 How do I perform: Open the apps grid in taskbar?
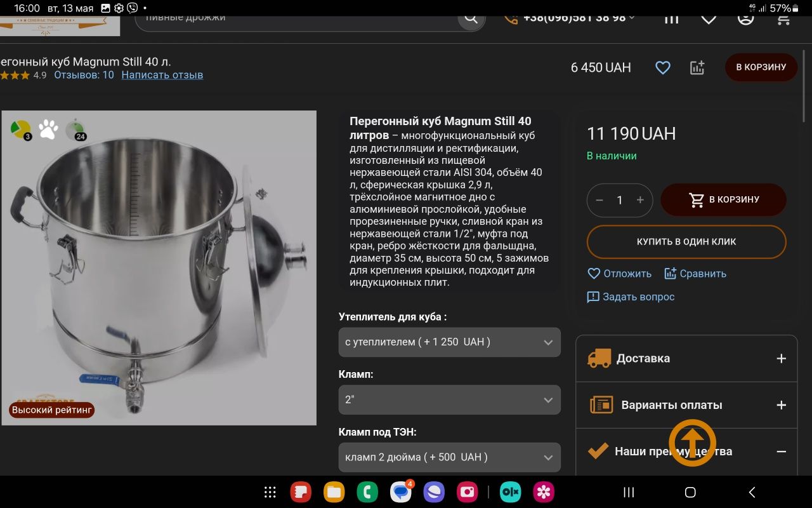coord(270,492)
